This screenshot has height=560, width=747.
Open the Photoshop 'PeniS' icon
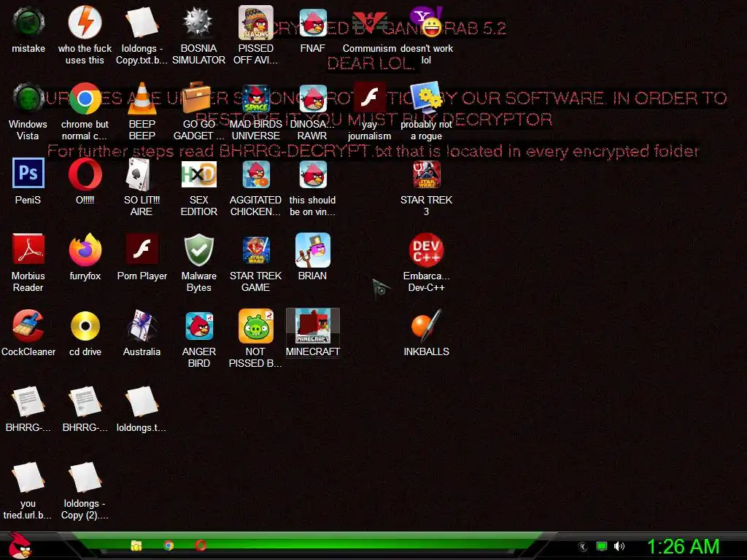28,174
